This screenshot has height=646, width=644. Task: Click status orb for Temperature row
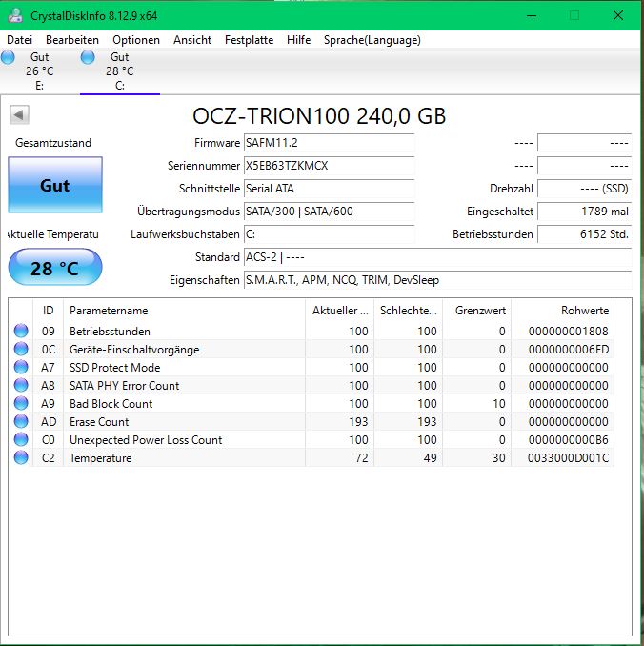pyautogui.click(x=21, y=457)
